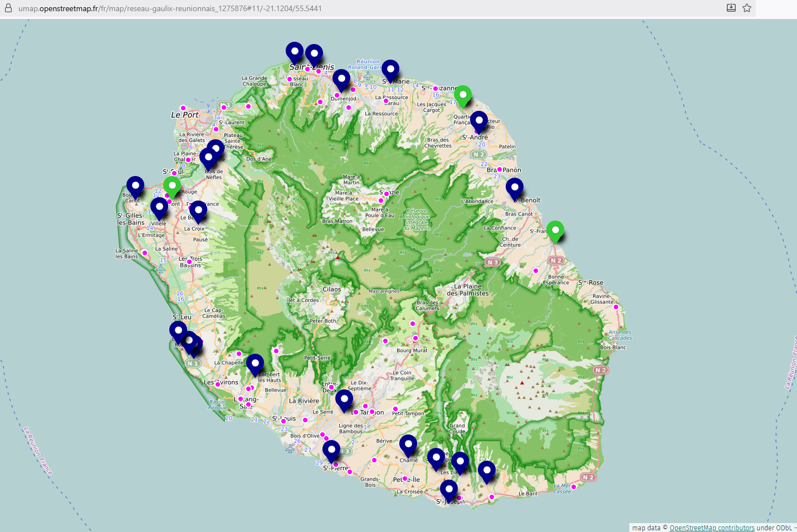
Task: Open the blue marker at Le Tampon
Action: point(344,401)
